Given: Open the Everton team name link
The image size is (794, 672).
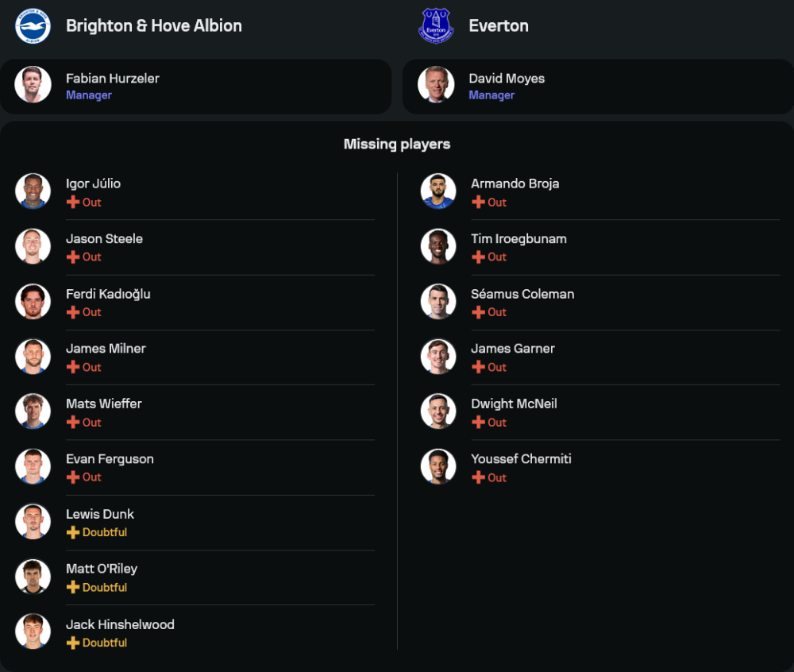Looking at the screenshot, I should (x=499, y=25).
